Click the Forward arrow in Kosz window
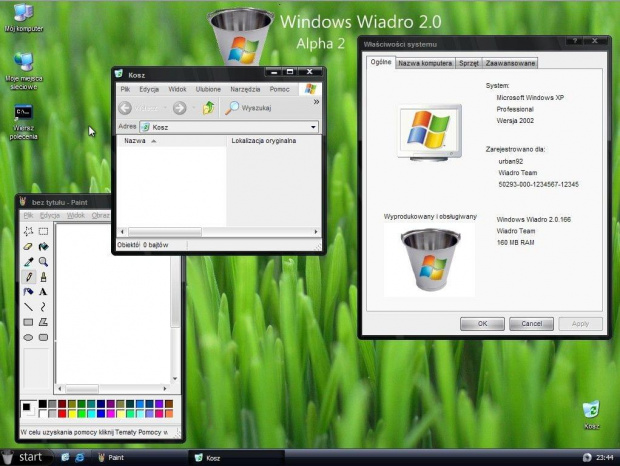 pos(180,108)
